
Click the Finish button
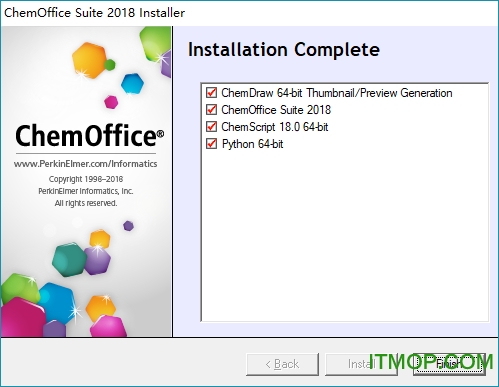click(x=449, y=364)
